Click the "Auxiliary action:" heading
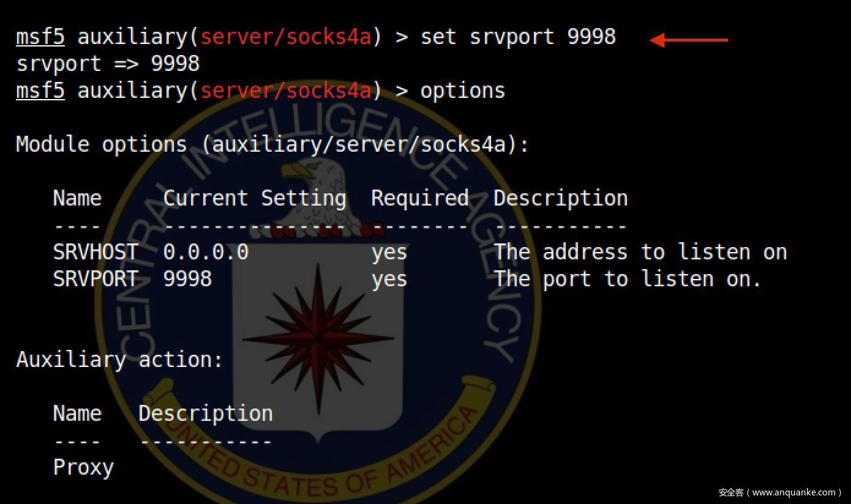 pos(120,360)
